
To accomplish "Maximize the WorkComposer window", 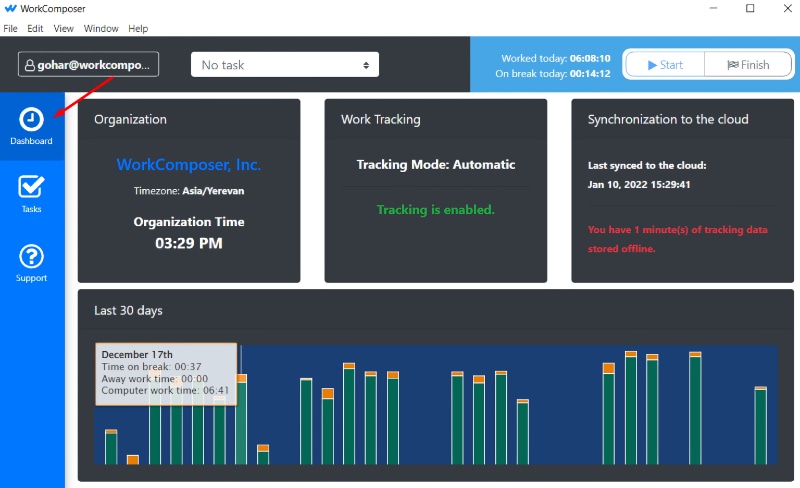I will (750, 8).
